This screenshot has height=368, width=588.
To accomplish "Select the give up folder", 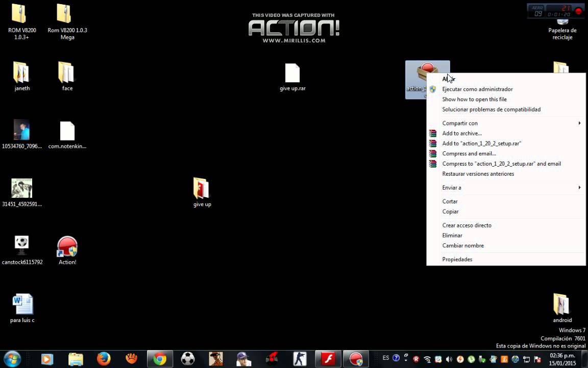I will pos(202,188).
